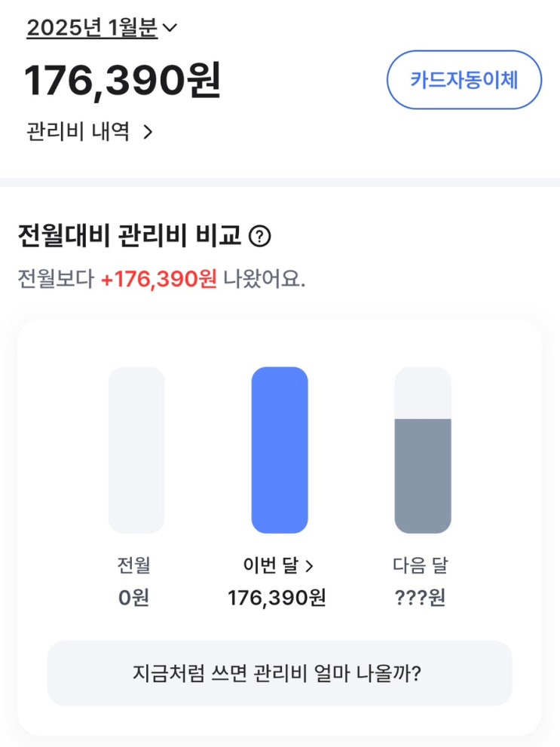The image size is (560, 747).
Task: Reveal the ???원 next month estimate
Action: (x=421, y=598)
